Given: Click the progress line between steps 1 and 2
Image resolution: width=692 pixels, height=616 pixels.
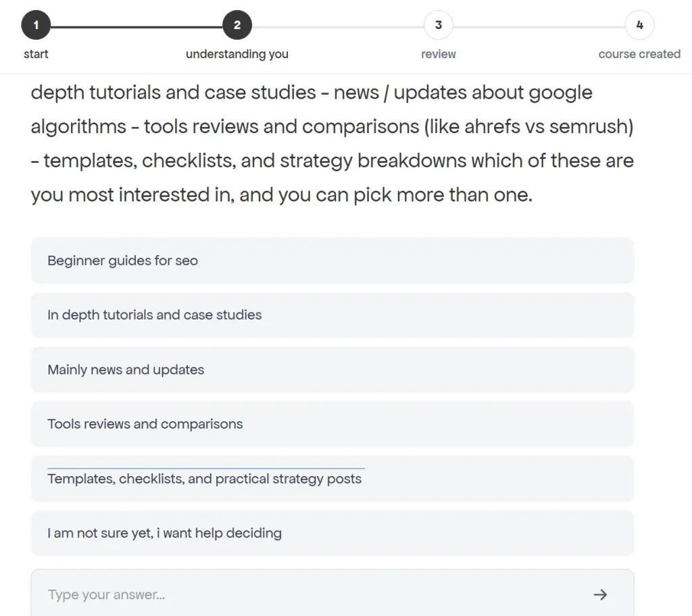Looking at the screenshot, I should tap(137, 27).
